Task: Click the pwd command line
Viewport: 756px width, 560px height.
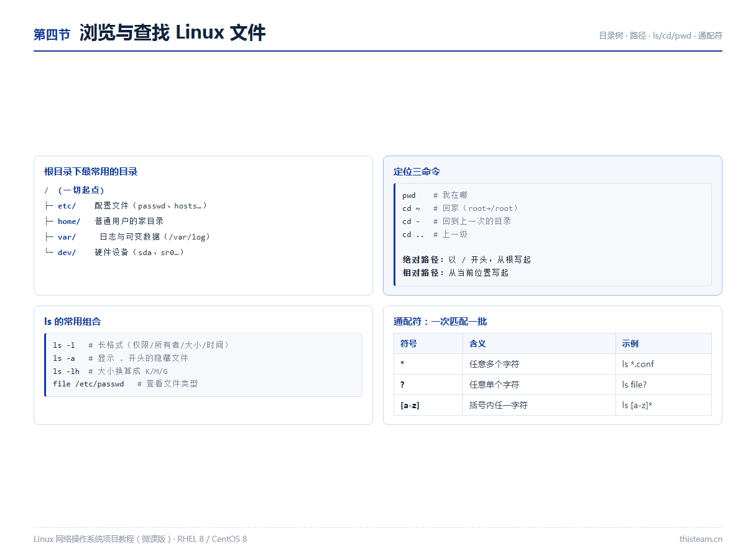Action: point(435,195)
